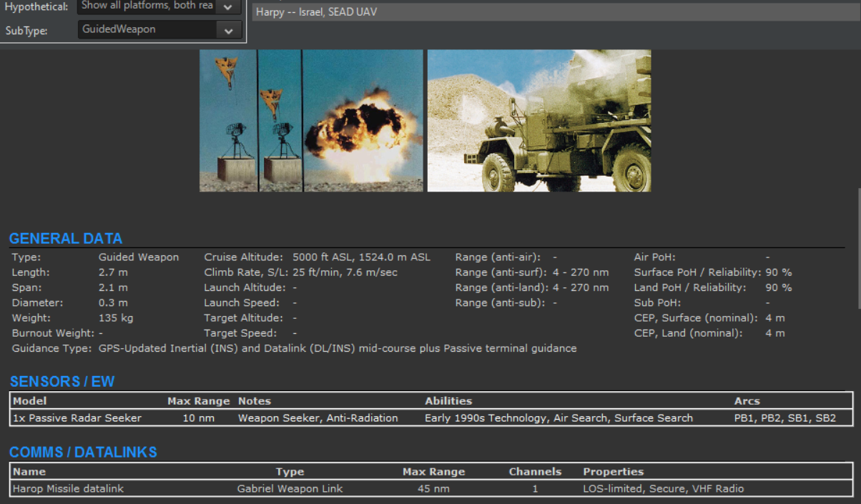Click the Gabriel Weapon Link type cell
The height and width of the screenshot is (504, 861).
(x=290, y=489)
